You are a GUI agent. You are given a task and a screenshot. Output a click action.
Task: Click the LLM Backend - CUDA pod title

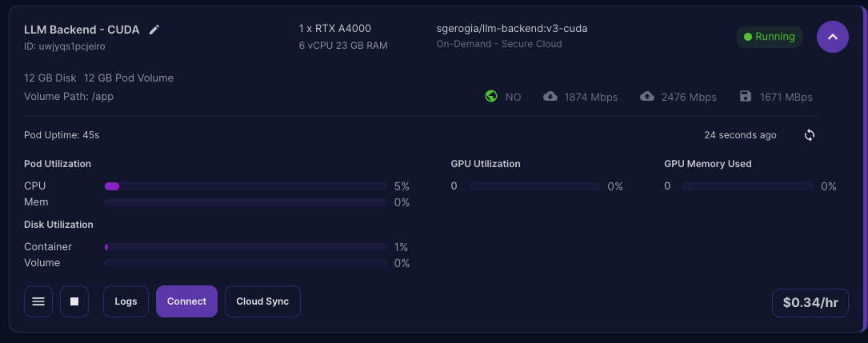click(82, 30)
